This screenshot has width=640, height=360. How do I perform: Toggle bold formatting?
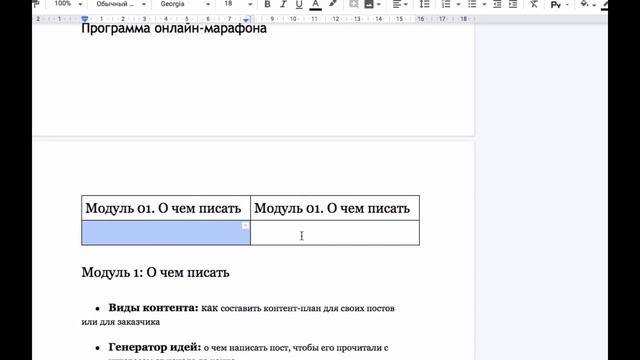tap(267, 4)
